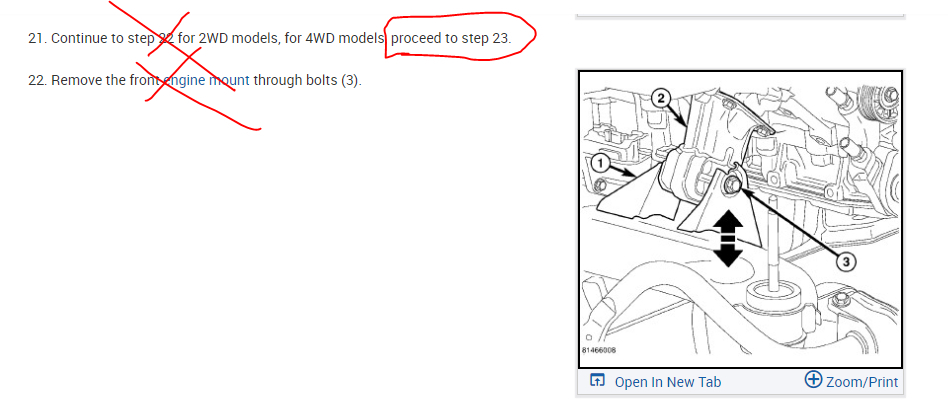This screenshot has height=400, width=948.
Task: Click the step number "22."
Action: pos(37,80)
